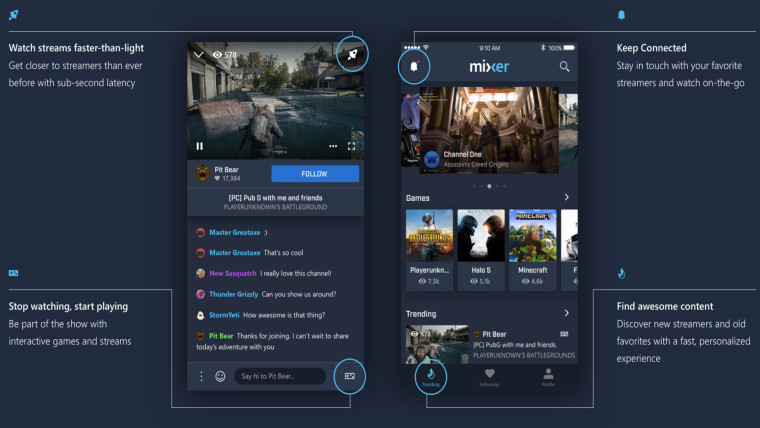This screenshot has width=760, height=428.
Task: Click New Sasquatch username in chat
Action: [x=233, y=273]
